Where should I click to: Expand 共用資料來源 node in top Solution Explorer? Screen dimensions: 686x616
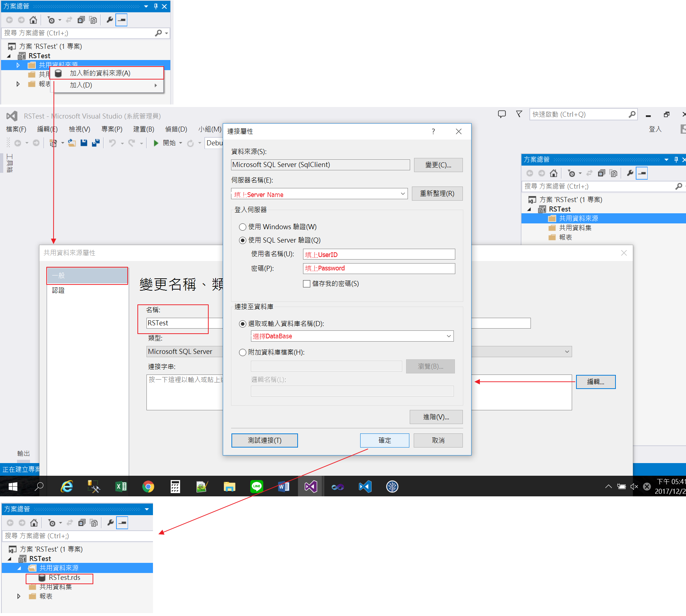pos(18,65)
